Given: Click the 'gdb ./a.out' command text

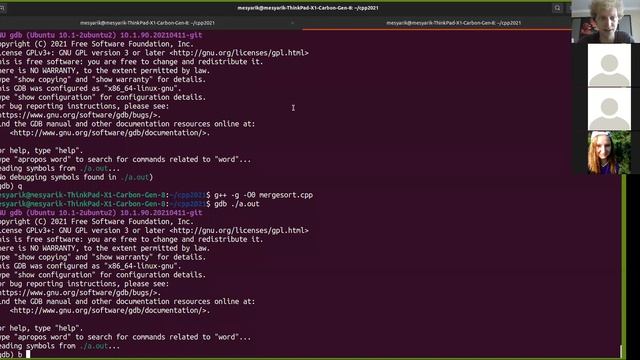Looking at the screenshot, I should click(x=237, y=204).
